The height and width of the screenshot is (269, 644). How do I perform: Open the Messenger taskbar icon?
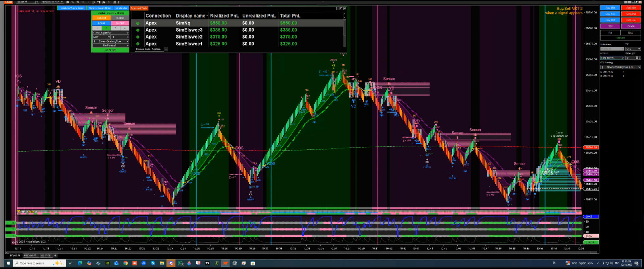coord(144,263)
